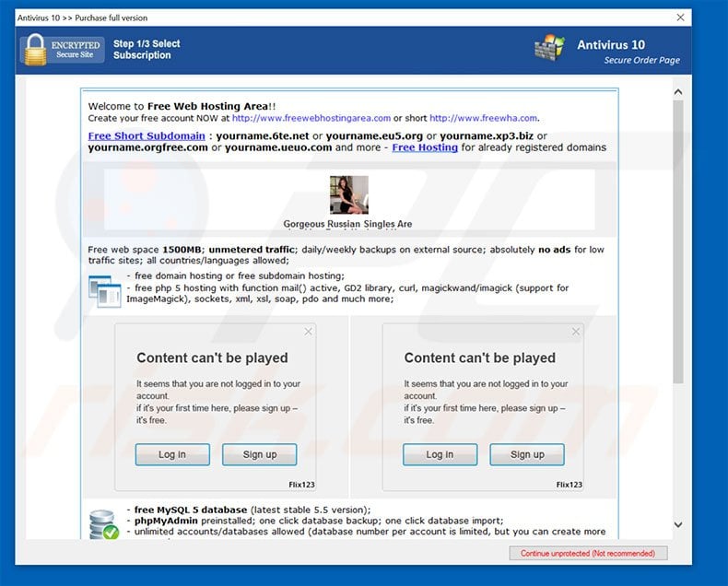
Task: Close the Antivirus 10 purchase window
Action: click(x=680, y=18)
